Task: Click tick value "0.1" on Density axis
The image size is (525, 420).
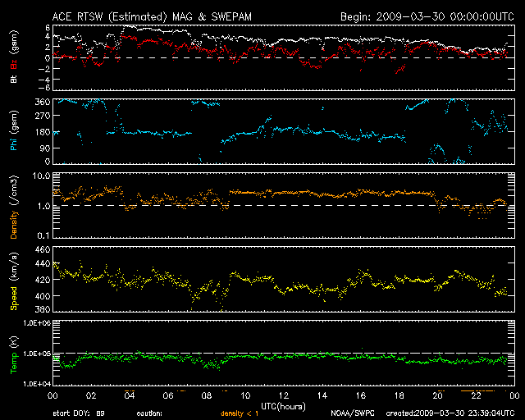Action: coord(43,235)
